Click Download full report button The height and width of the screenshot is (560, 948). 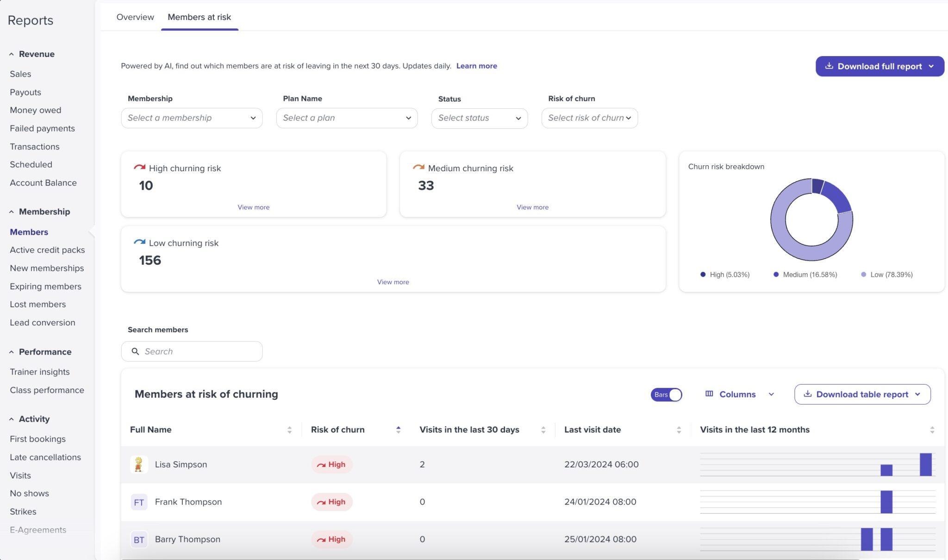point(879,66)
